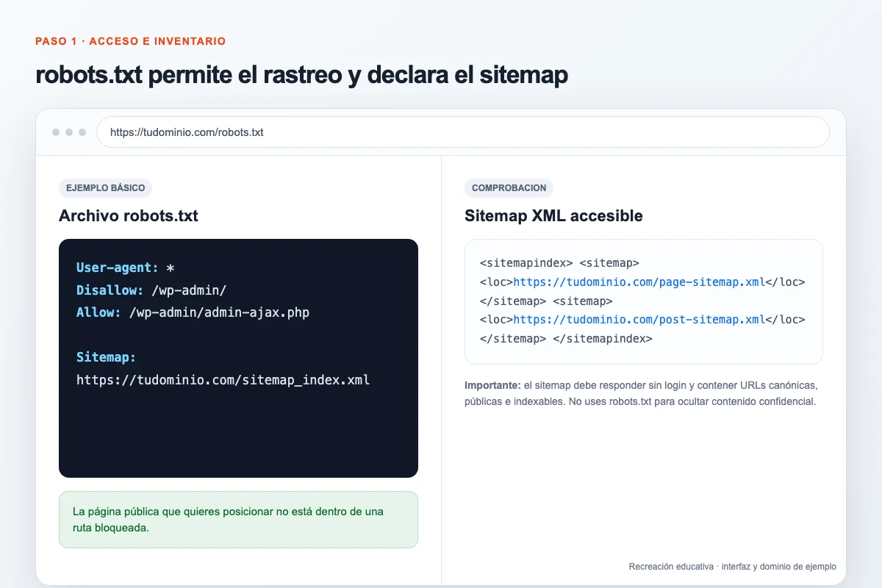Viewport: 882px width, 588px height.
Task: Click the 'Sitemap XML accesible' heading
Action: pos(553,216)
